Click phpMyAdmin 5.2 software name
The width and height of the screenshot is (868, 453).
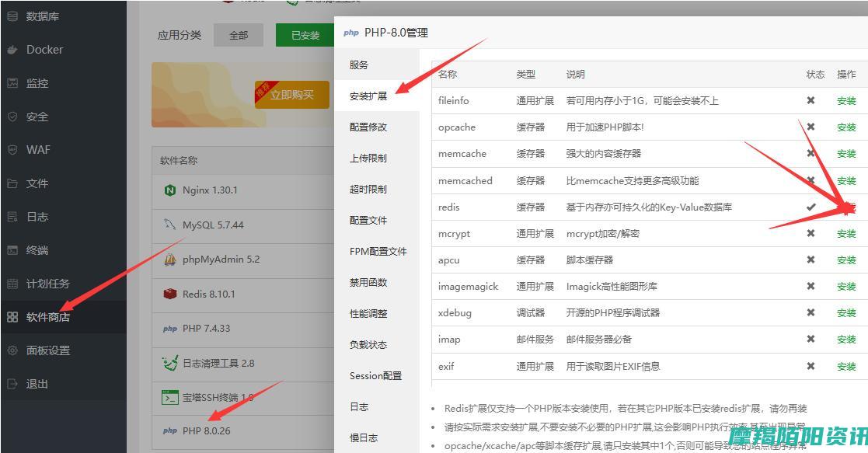click(221, 260)
